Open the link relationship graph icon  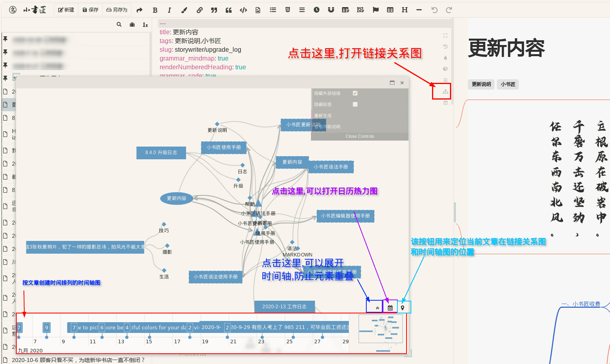446,92
